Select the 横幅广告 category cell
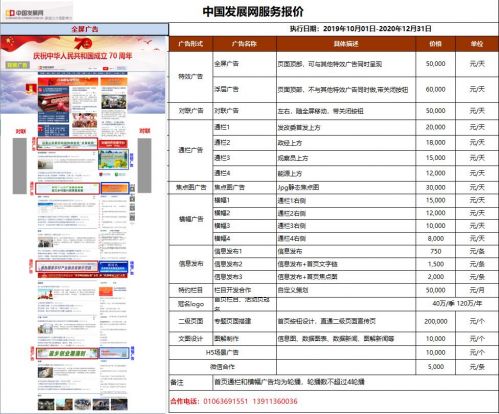 pos(191,219)
